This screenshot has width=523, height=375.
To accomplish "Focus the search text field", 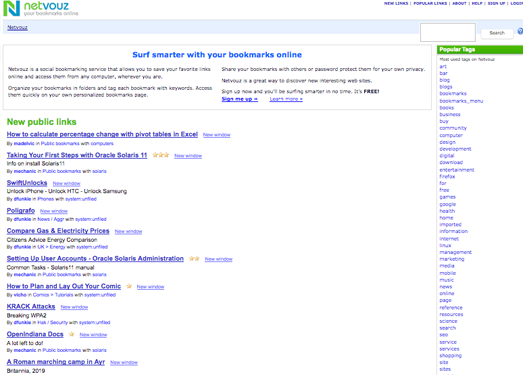I will [x=448, y=32].
